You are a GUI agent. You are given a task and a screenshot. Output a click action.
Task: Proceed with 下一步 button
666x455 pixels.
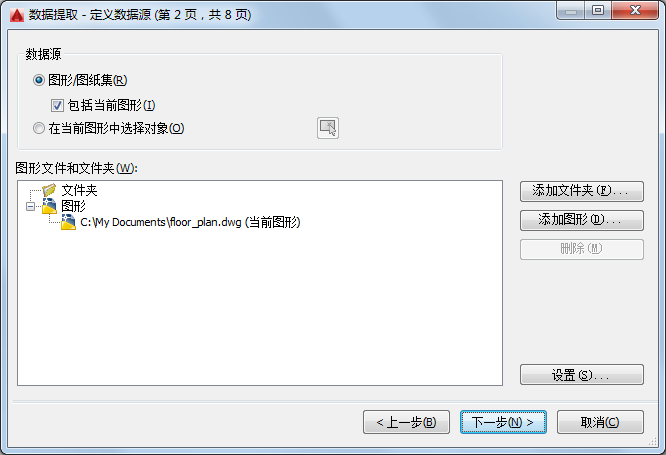click(x=503, y=422)
